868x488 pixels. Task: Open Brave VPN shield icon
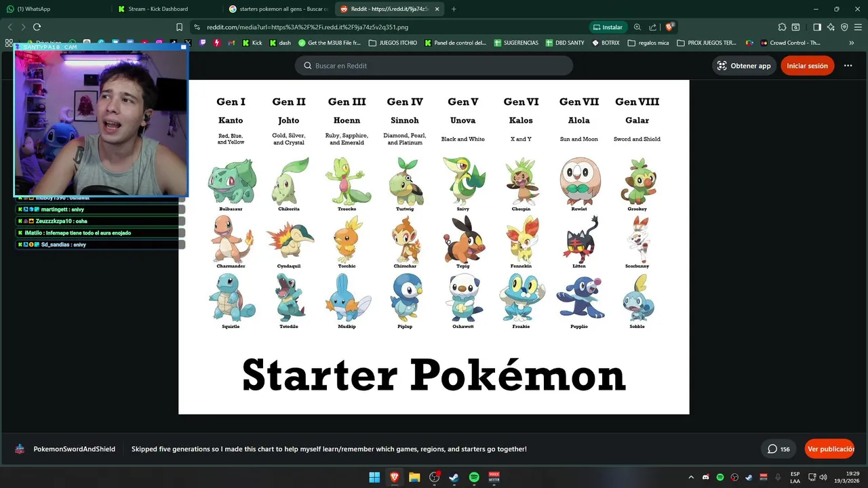(844, 27)
